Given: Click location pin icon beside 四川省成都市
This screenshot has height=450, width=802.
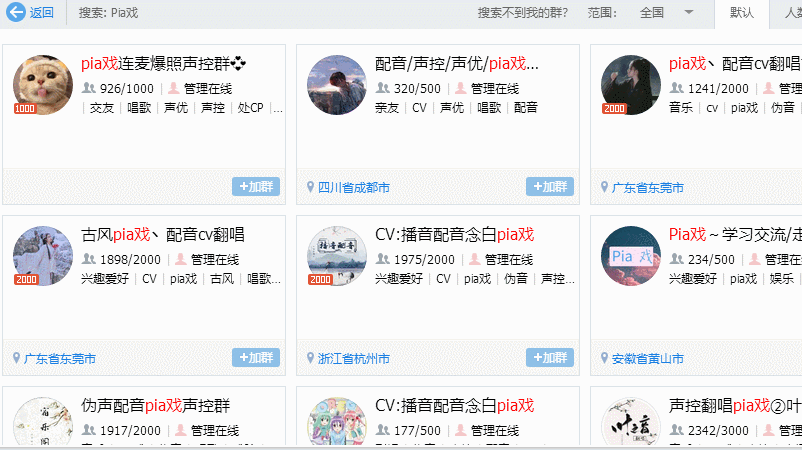Looking at the screenshot, I should click(310, 187).
